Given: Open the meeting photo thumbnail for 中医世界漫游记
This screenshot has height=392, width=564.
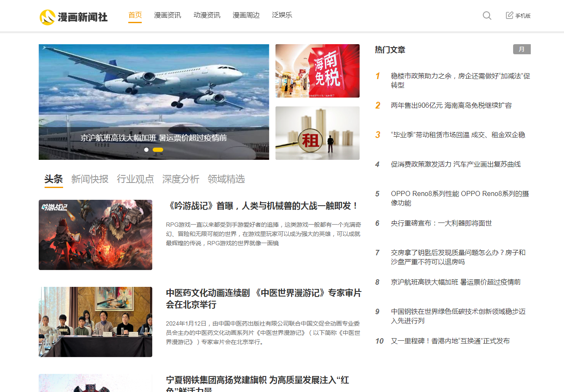Looking at the screenshot, I should pyautogui.click(x=95, y=322).
